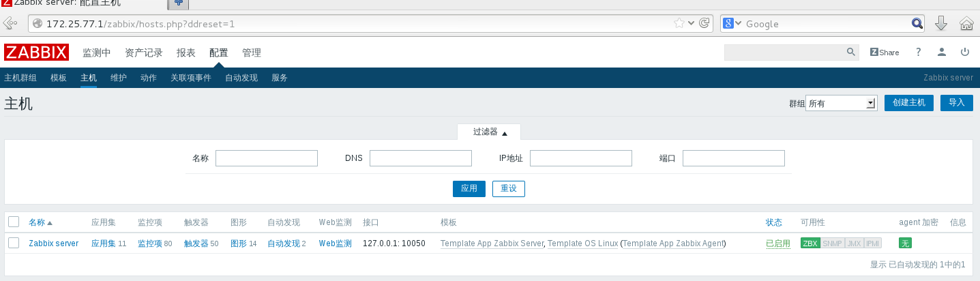Click the Zabbix search magnifier icon
This screenshot has width=980, height=281.
click(x=851, y=52)
